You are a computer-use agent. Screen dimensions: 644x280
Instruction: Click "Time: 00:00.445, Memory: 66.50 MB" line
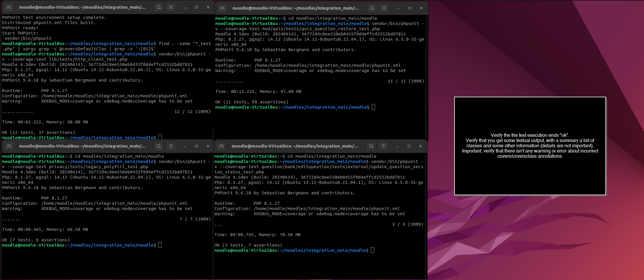pos(45,230)
